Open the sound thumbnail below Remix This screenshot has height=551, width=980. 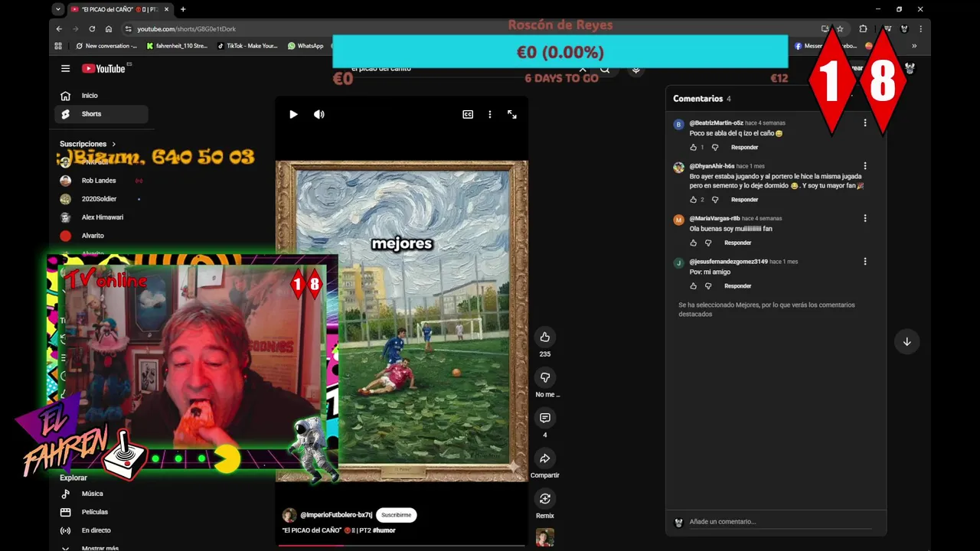(x=545, y=537)
